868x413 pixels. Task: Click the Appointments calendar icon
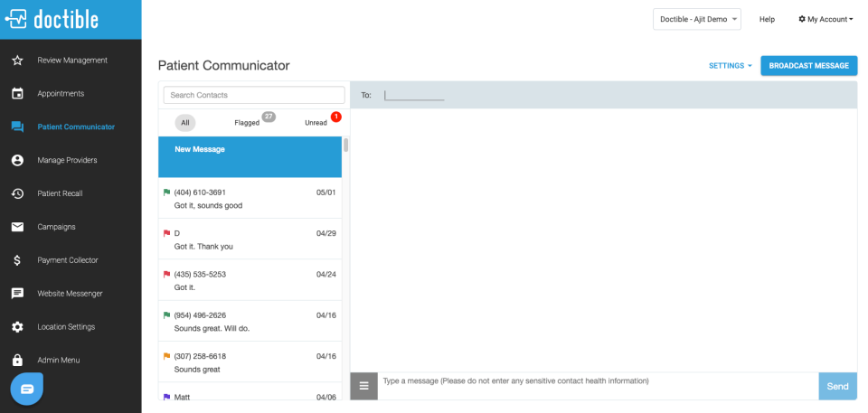(17, 94)
